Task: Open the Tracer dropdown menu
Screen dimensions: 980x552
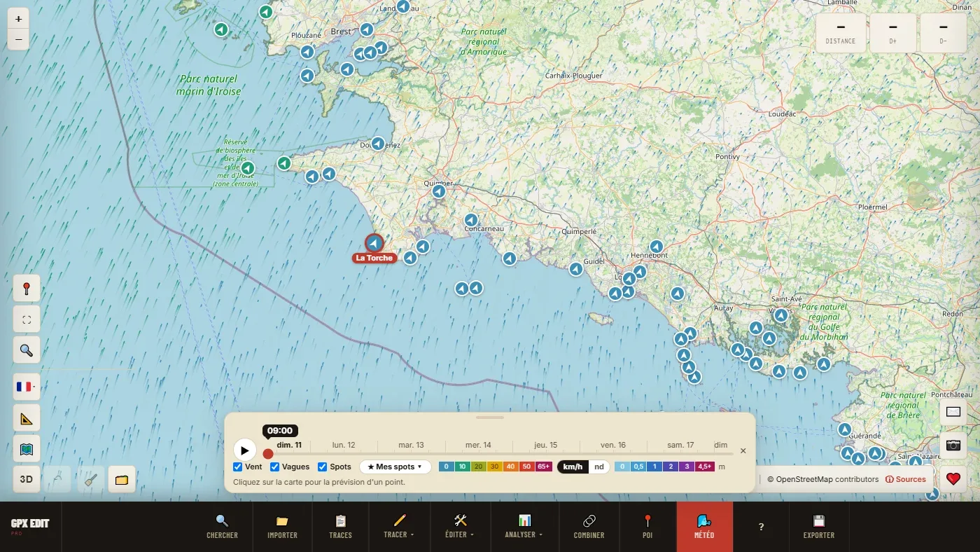Action: [x=399, y=527]
